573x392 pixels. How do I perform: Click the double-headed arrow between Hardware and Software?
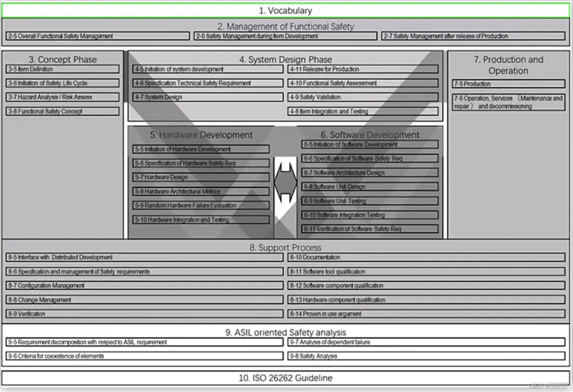point(286,182)
